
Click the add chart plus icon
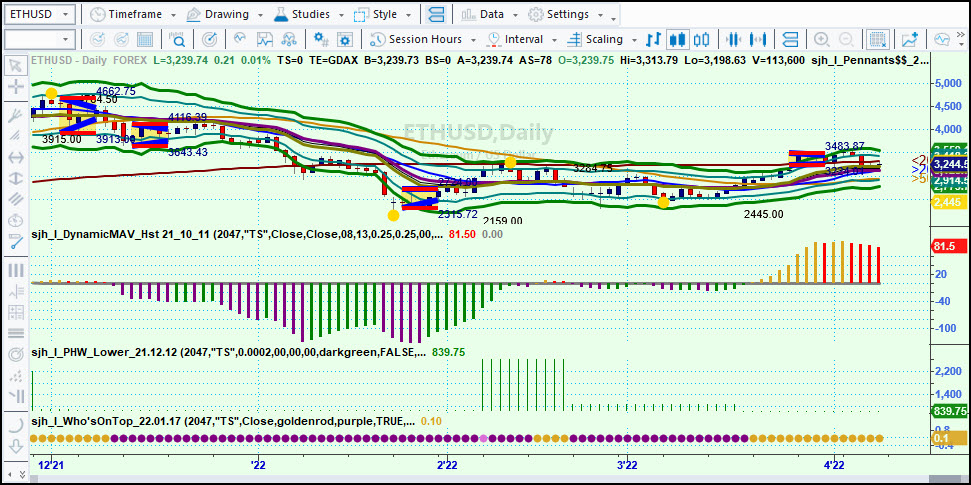coord(910,40)
